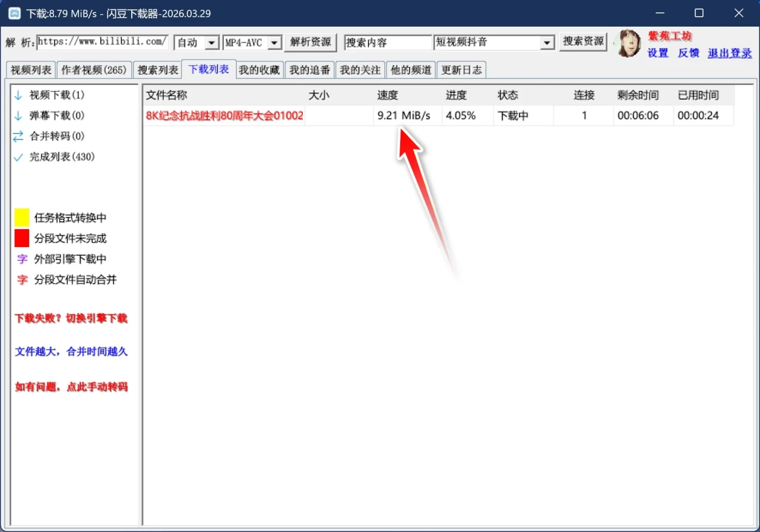
Task: Click the app icon in title bar
Action: (x=14, y=13)
